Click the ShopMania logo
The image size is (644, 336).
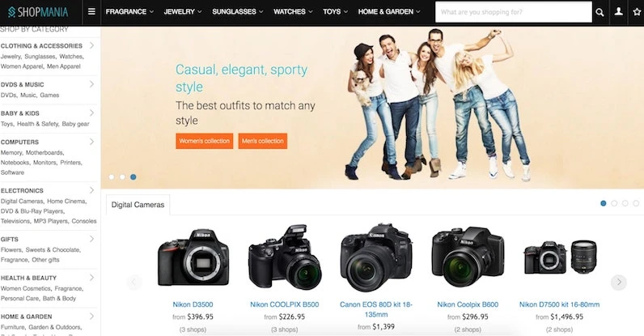point(38,12)
